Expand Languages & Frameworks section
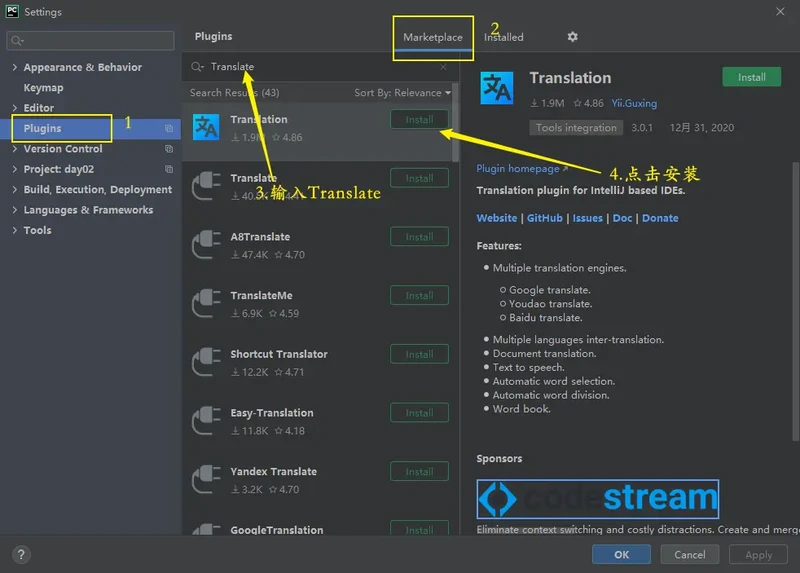Viewport: 800px width, 573px height. point(14,210)
